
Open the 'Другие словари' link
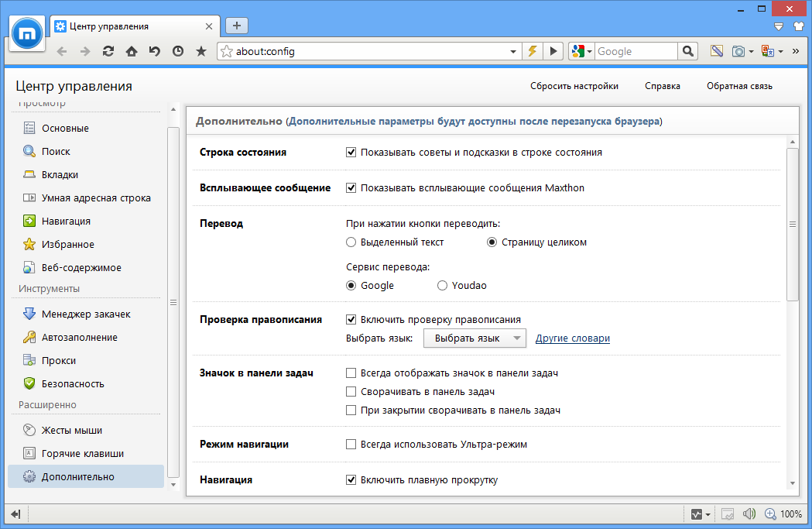click(572, 338)
